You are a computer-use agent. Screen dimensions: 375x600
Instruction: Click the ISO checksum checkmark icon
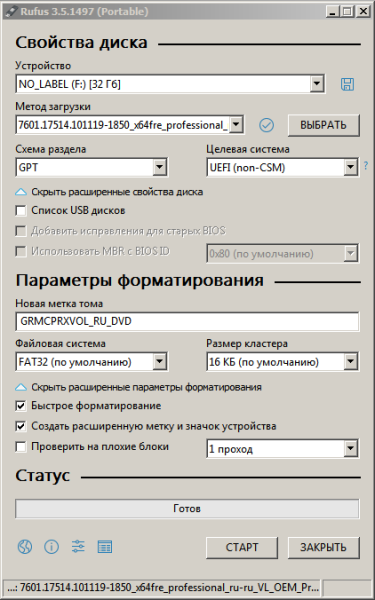(x=266, y=125)
